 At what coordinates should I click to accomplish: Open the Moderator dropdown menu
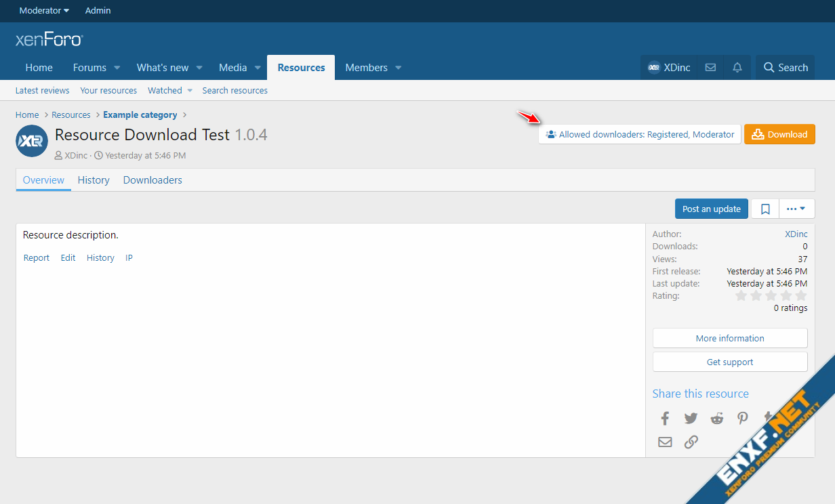[x=44, y=11]
